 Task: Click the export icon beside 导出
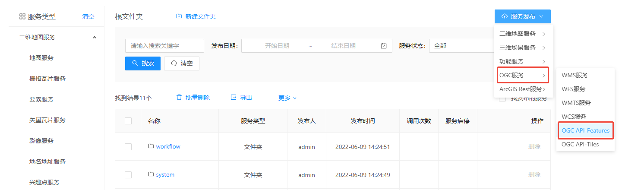click(x=234, y=98)
